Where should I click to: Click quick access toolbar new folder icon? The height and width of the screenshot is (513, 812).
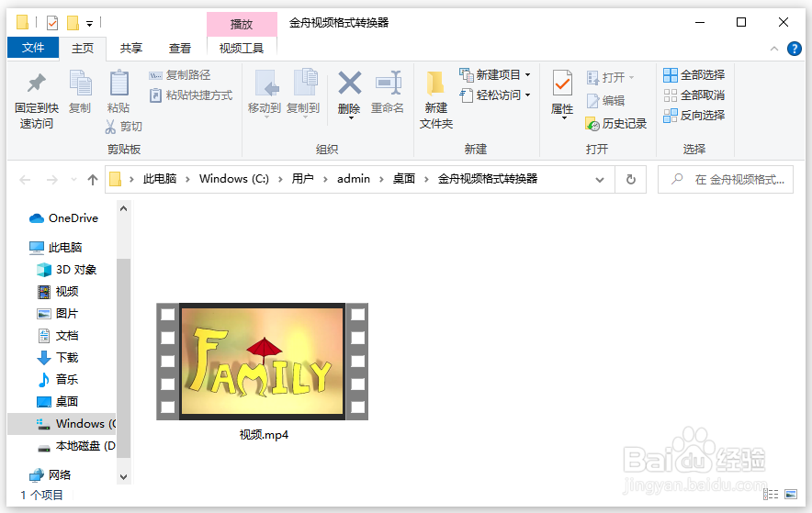coord(73,23)
